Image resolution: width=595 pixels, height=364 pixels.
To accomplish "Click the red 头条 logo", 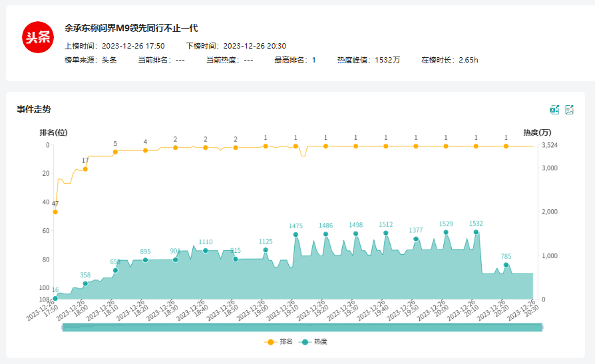I will click(x=38, y=37).
